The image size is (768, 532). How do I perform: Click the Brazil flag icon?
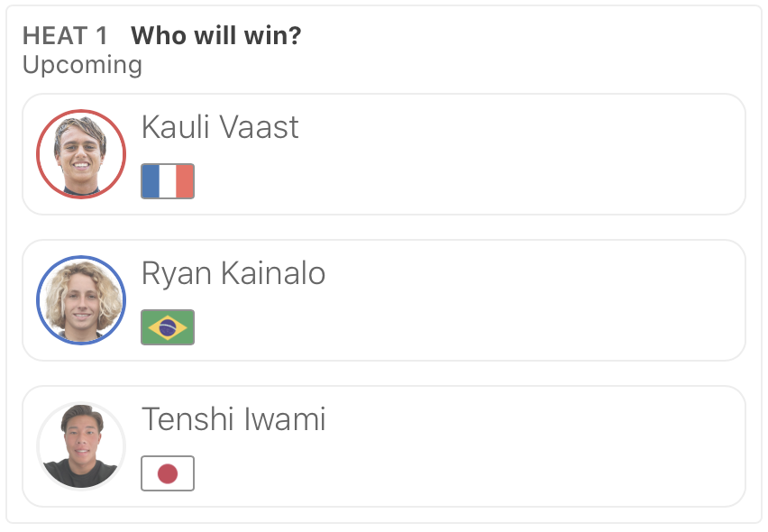click(168, 327)
